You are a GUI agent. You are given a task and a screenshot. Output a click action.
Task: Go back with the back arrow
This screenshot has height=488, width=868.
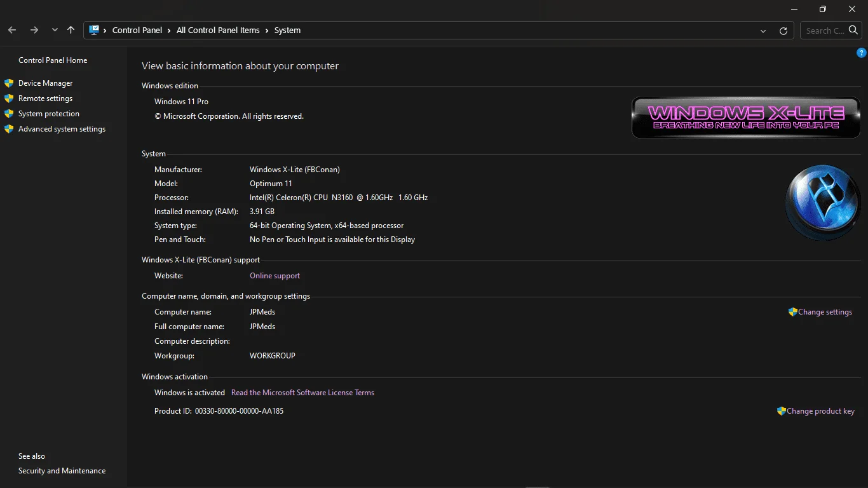[12, 30]
